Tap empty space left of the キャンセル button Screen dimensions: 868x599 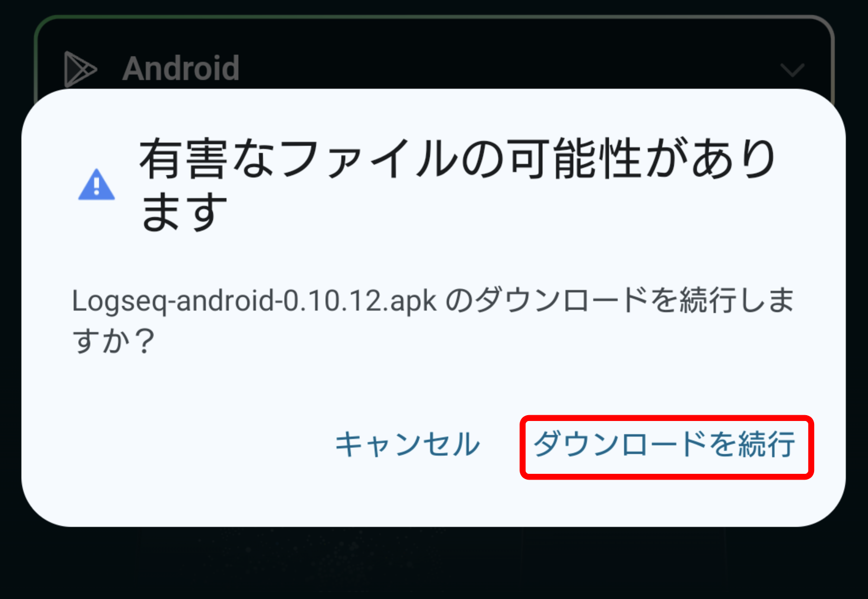point(180,444)
